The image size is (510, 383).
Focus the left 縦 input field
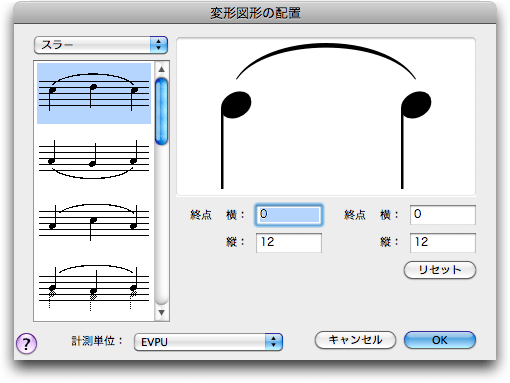289,243
